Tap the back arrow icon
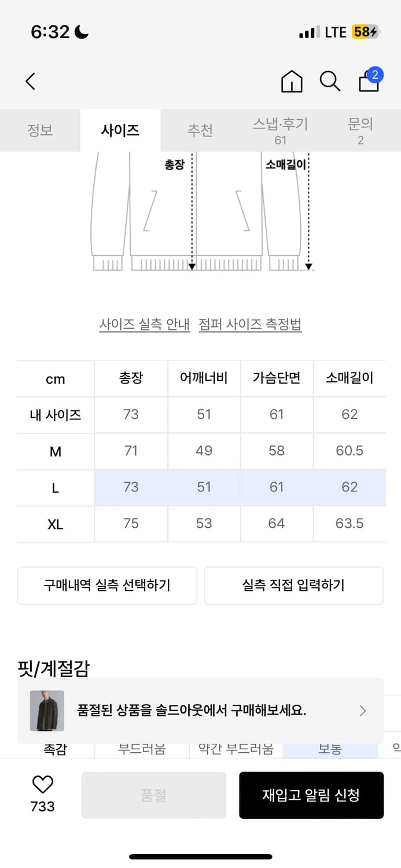 point(31,82)
